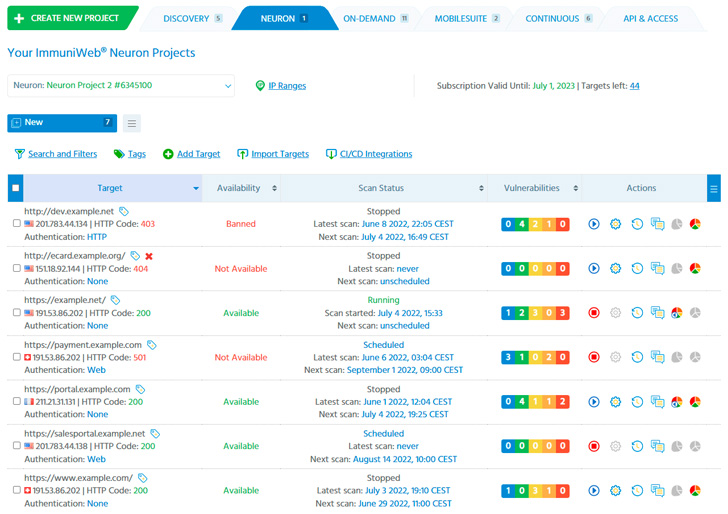Check the portal.example.com row checkbox

[x=17, y=401]
